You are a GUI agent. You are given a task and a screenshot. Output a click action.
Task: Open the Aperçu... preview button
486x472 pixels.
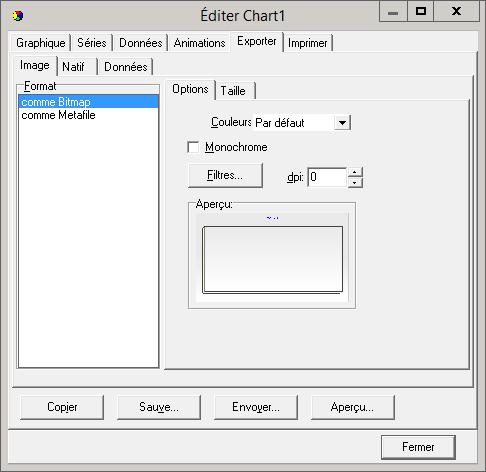pos(353,407)
